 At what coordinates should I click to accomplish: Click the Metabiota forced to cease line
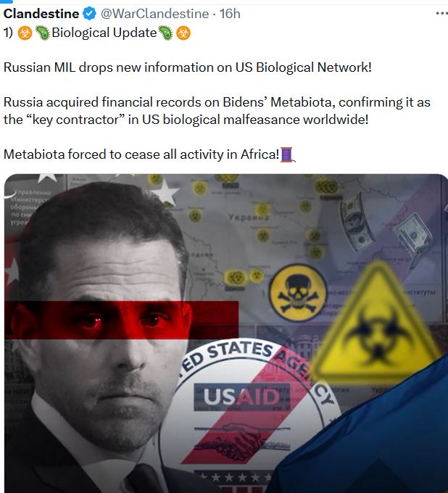pos(141,154)
